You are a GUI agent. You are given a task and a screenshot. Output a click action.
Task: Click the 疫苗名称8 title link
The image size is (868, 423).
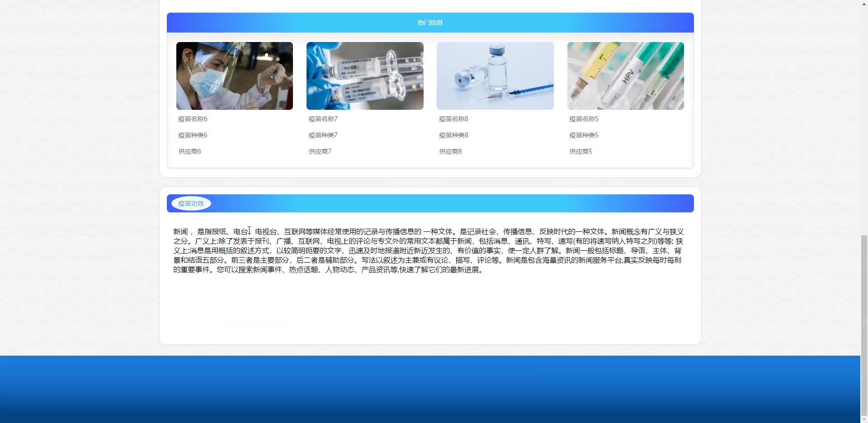(x=453, y=119)
